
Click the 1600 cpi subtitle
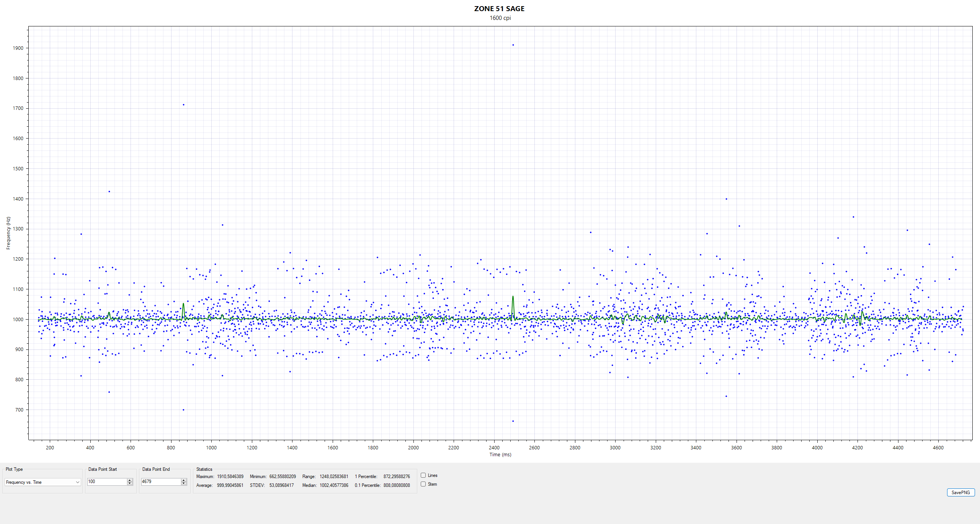pos(500,18)
